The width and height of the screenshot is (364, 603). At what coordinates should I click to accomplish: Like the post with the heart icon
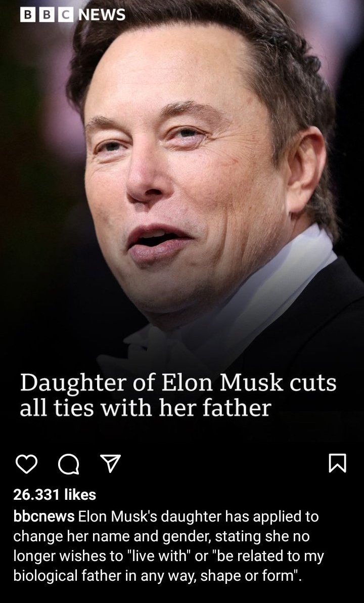[x=26, y=463]
